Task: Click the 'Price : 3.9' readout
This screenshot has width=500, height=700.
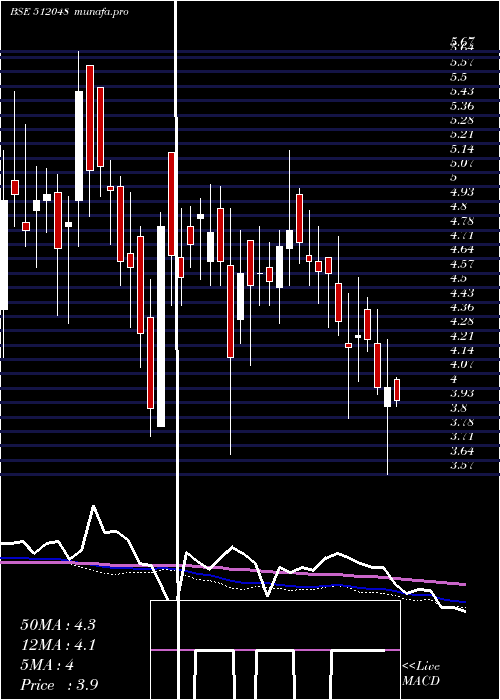Action: pos(59,685)
